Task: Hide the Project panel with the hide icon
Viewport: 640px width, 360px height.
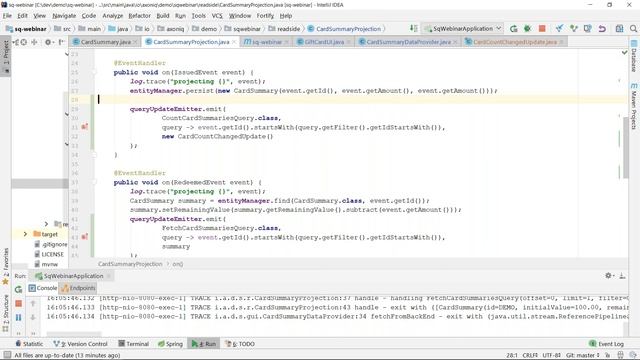Action: click(61, 42)
